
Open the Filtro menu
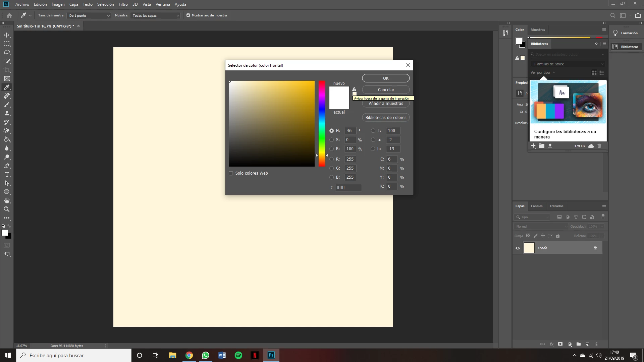point(123,4)
